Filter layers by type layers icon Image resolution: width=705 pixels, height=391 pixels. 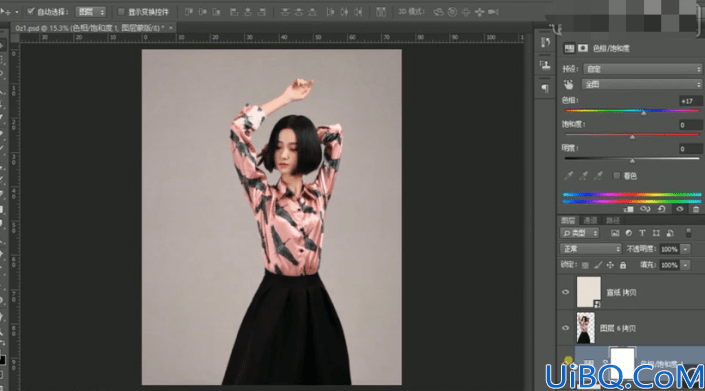[x=642, y=233]
